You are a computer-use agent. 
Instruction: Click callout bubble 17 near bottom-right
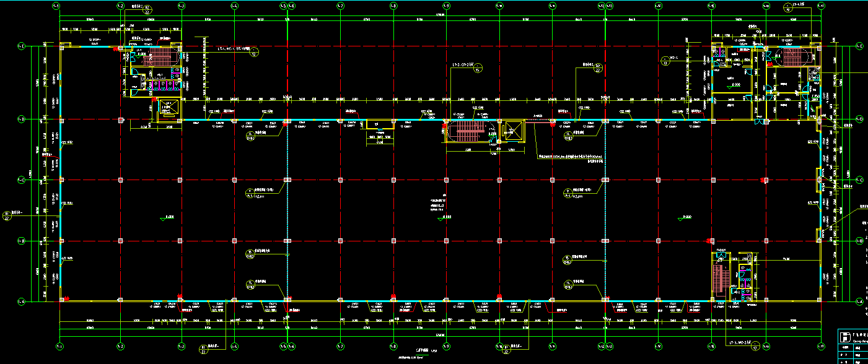click(755, 347)
